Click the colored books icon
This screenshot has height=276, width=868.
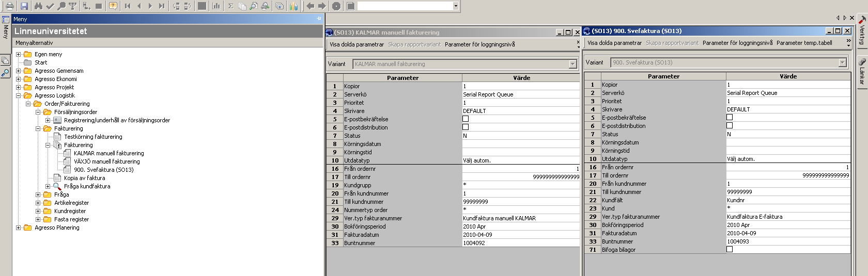coord(293,6)
